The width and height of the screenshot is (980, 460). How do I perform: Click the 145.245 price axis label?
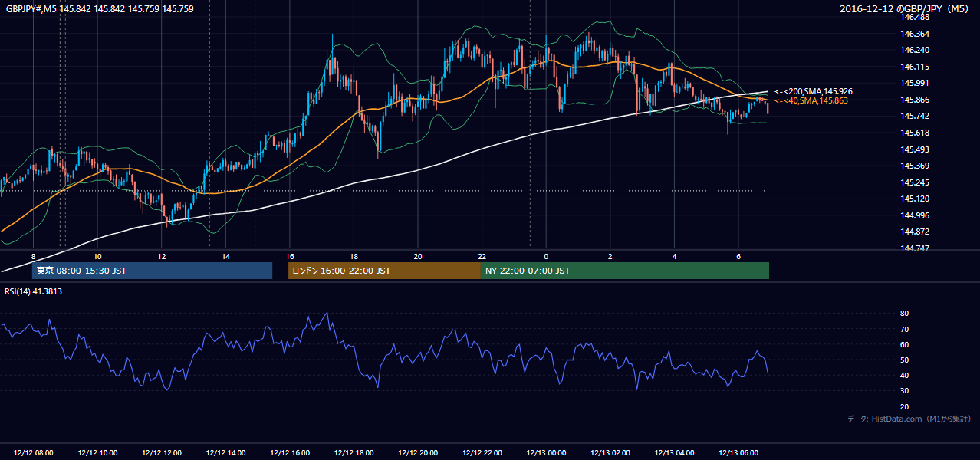click(x=915, y=182)
